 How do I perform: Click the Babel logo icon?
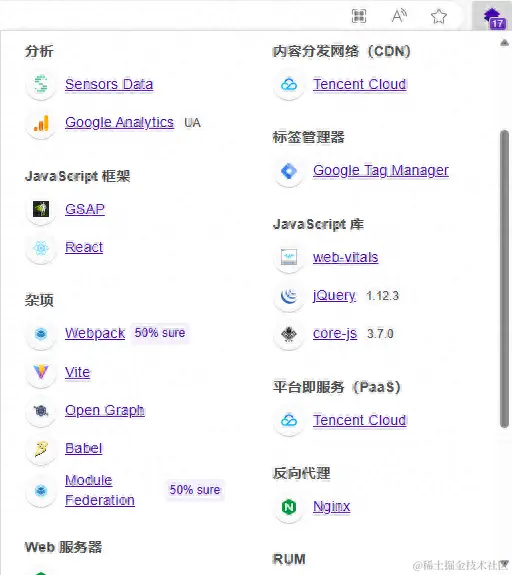tap(41, 449)
